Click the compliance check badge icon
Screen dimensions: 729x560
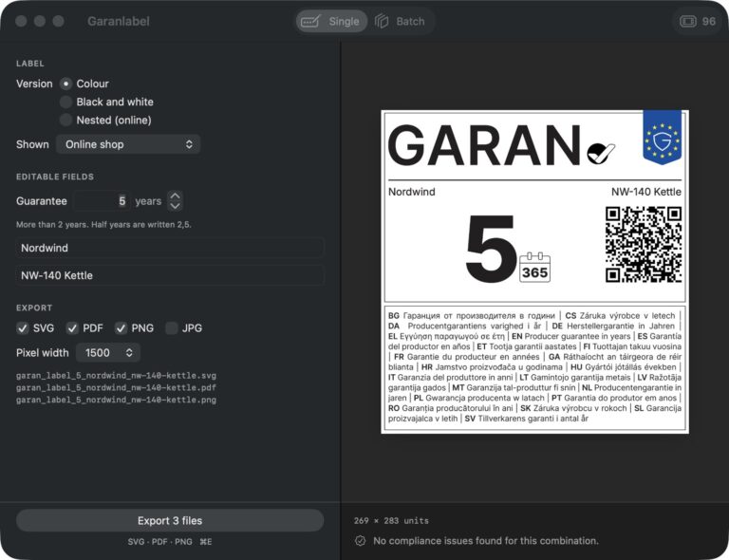tap(360, 540)
